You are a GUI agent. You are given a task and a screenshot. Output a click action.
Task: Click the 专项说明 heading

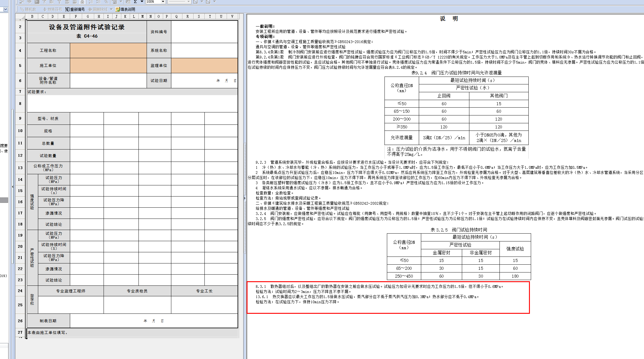[265, 36]
